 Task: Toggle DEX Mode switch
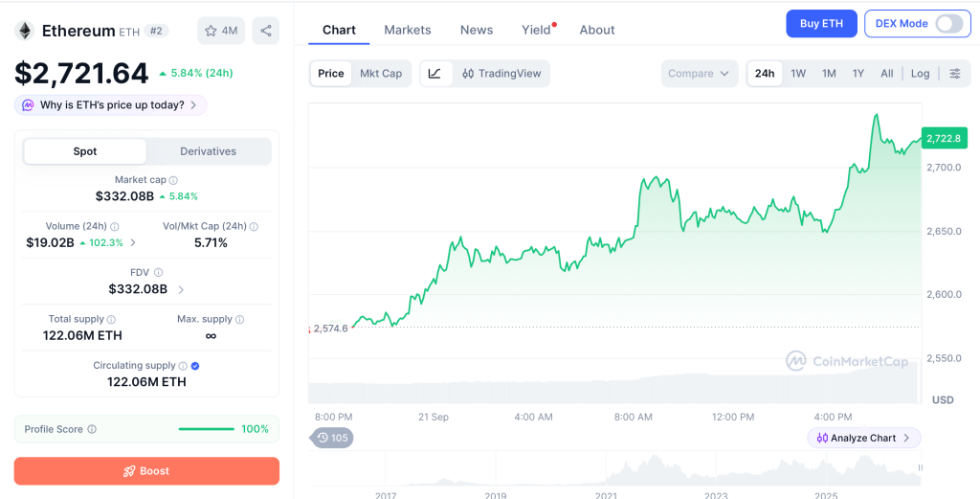(948, 24)
